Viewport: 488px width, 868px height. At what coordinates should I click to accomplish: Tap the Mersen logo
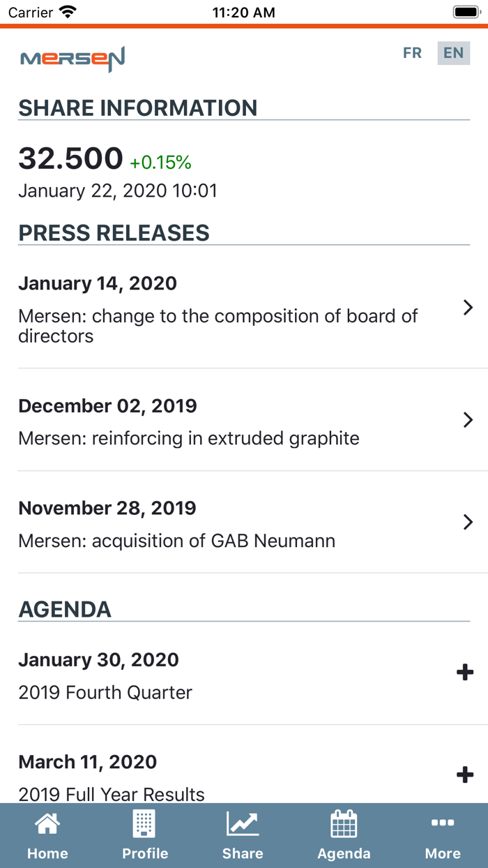[73, 59]
